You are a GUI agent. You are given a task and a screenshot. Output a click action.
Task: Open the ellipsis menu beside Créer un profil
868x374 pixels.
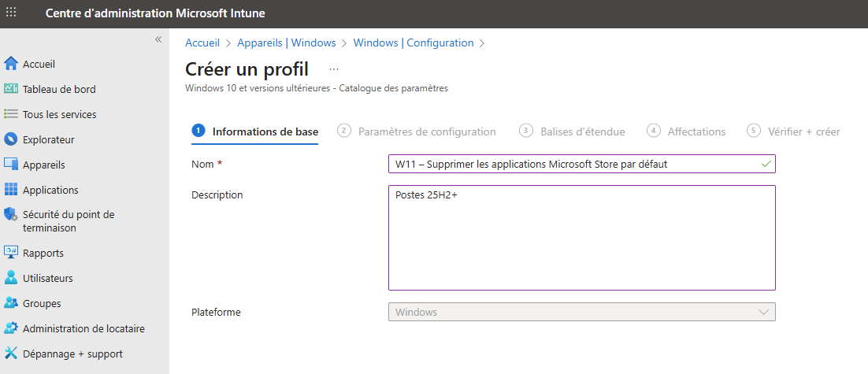coord(334,70)
